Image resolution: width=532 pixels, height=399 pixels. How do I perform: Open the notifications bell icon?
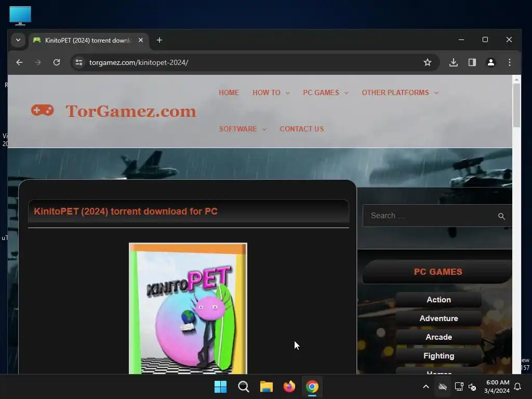pyautogui.click(x=517, y=387)
